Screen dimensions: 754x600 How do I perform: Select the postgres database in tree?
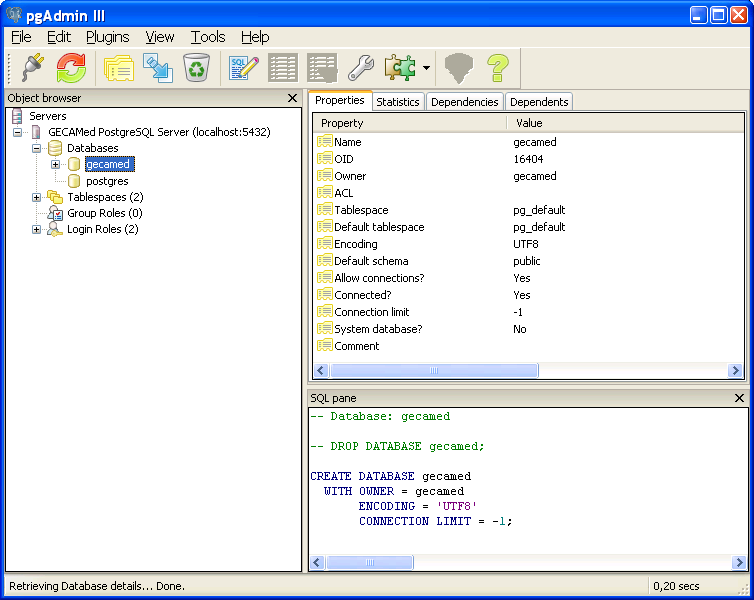[x=107, y=181]
